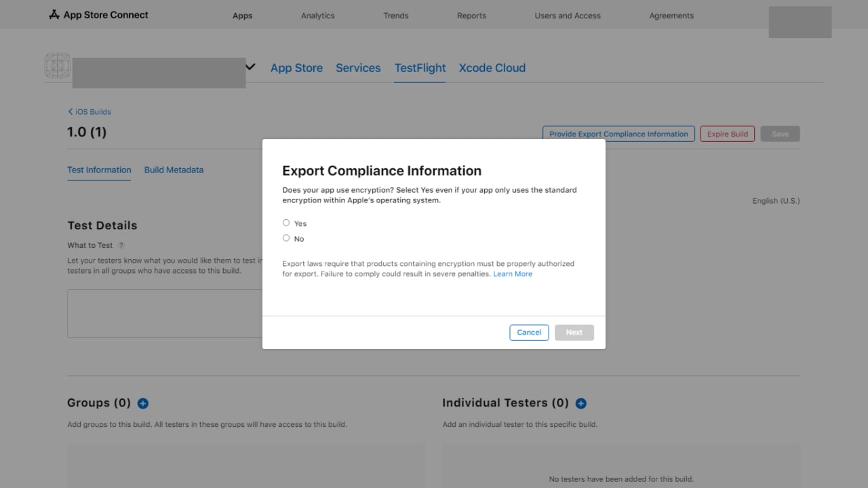Click Provide Export Compliance Information button
This screenshot has height=488, width=868.
click(x=618, y=134)
